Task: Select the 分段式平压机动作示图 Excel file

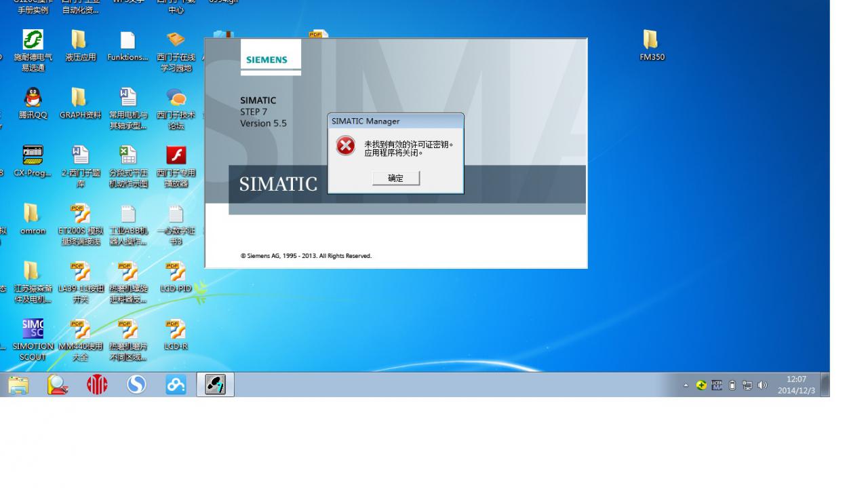Action: [x=127, y=167]
